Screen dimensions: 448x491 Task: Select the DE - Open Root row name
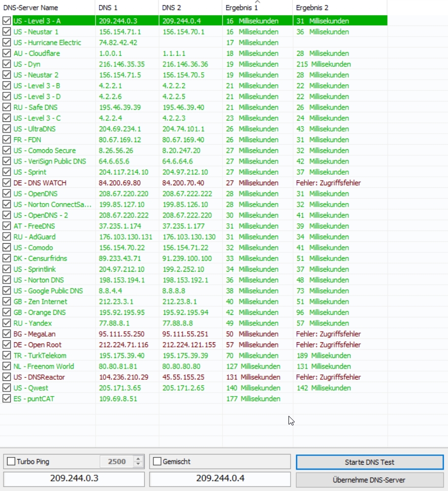point(37,345)
